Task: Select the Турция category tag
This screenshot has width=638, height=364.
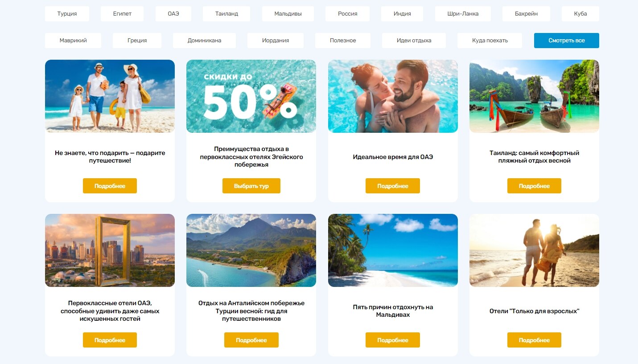Action: pyautogui.click(x=67, y=14)
